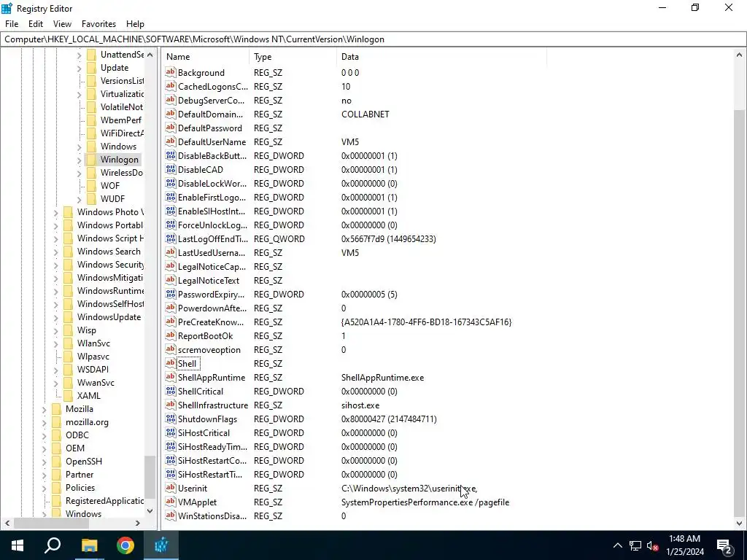Image resolution: width=747 pixels, height=560 pixels.
Task: Expand the Policies key
Action: 44,488
